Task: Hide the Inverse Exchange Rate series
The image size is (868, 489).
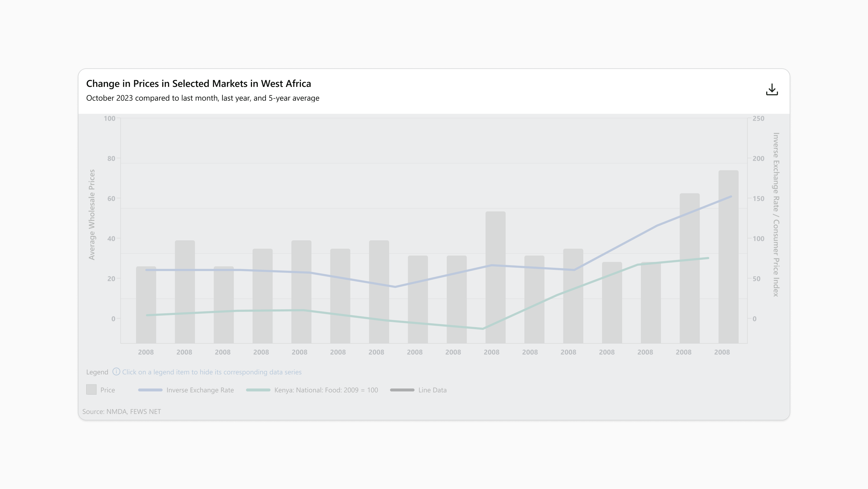Action: coord(200,390)
